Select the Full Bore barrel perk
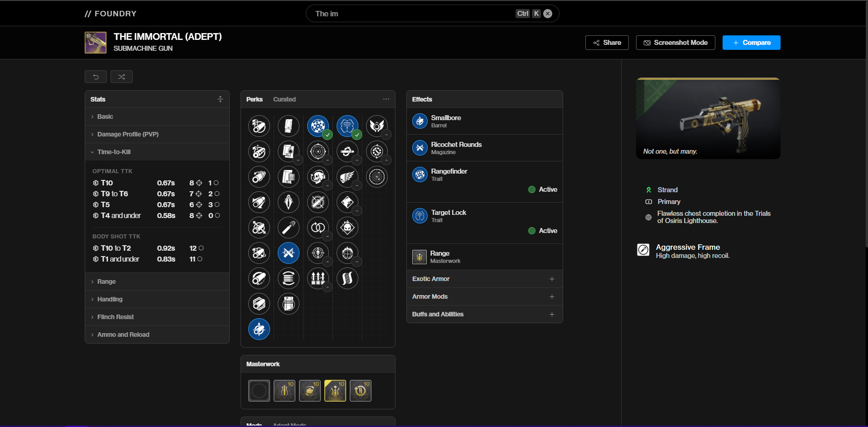Viewport: 868px width, 427px height. pyautogui.click(x=259, y=253)
